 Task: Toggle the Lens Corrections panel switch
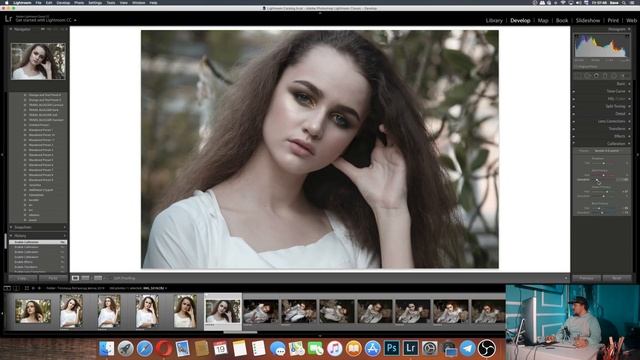[x=574, y=121]
